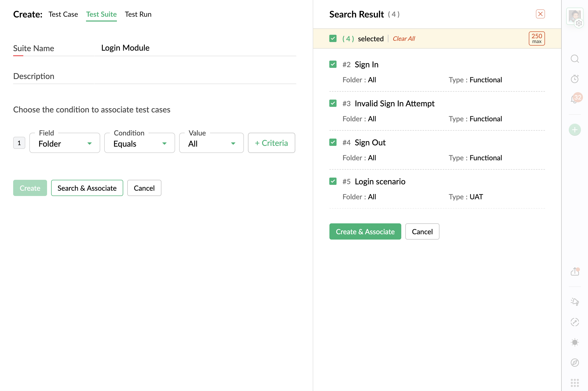Open the Value dropdown showing All
Viewport: 588px width, 391px height.
(212, 143)
